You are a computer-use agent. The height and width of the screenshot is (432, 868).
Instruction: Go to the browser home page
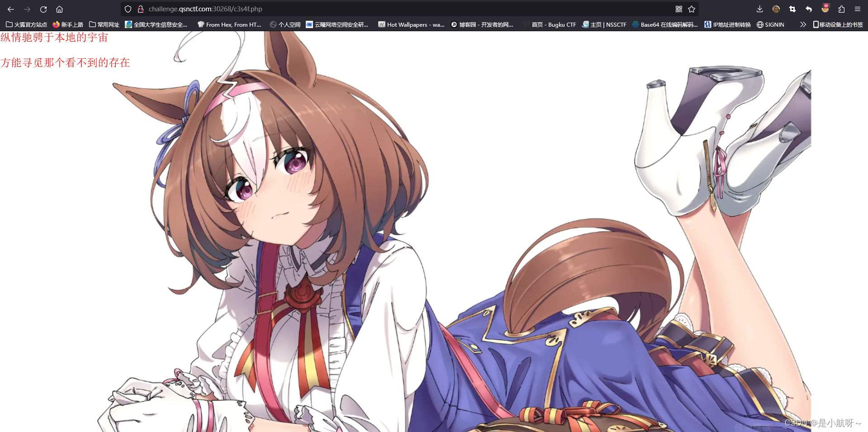pos(59,9)
